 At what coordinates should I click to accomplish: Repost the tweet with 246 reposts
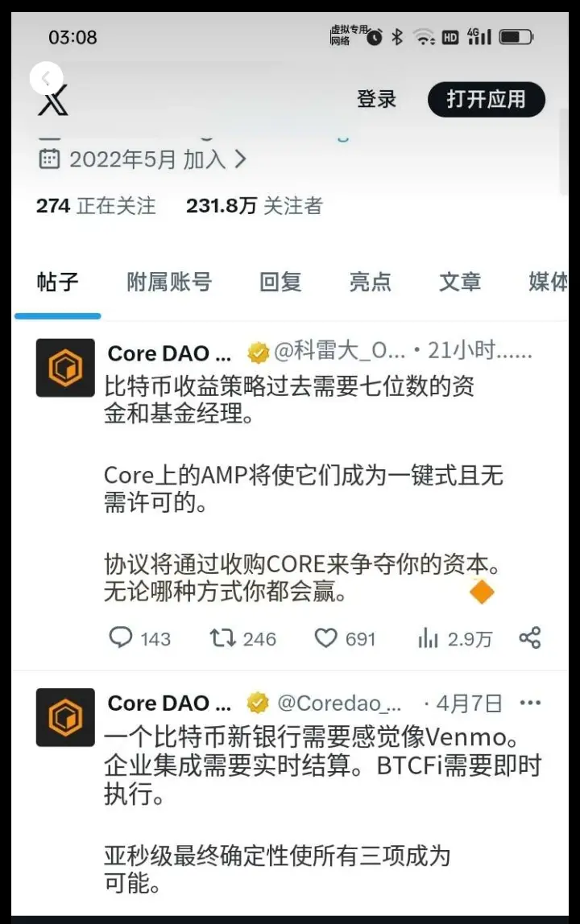[x=243, y=638]
